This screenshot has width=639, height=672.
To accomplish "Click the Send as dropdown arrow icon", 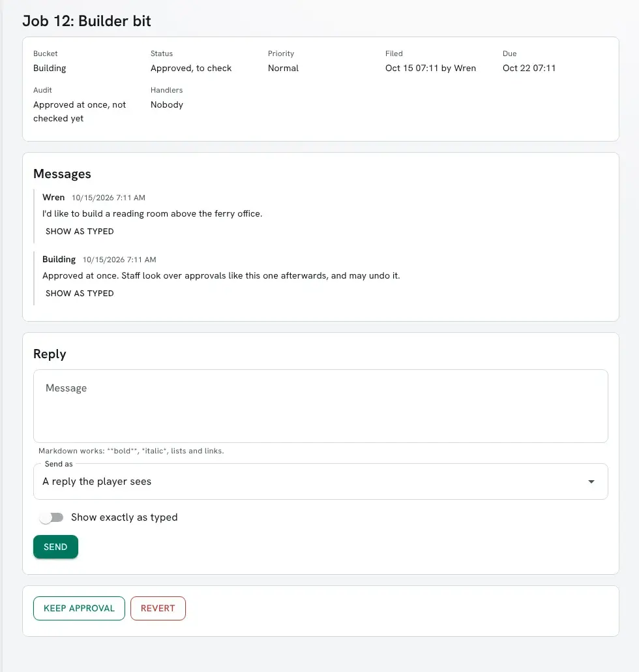I will pyautogui.click(x=591, y=481).
